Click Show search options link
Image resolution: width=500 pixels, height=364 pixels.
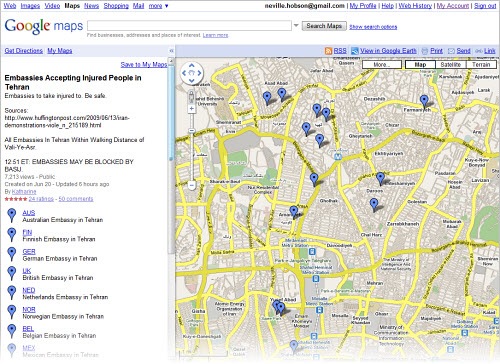point(373,27)
